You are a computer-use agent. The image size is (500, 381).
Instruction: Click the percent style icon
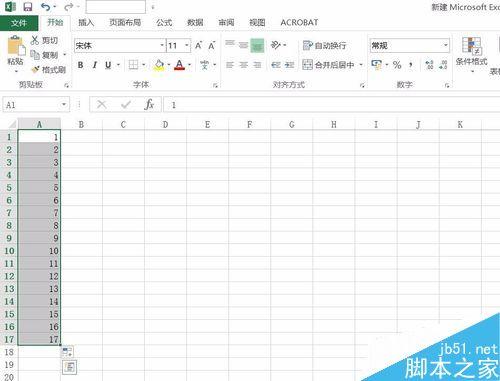coord(397,65)
